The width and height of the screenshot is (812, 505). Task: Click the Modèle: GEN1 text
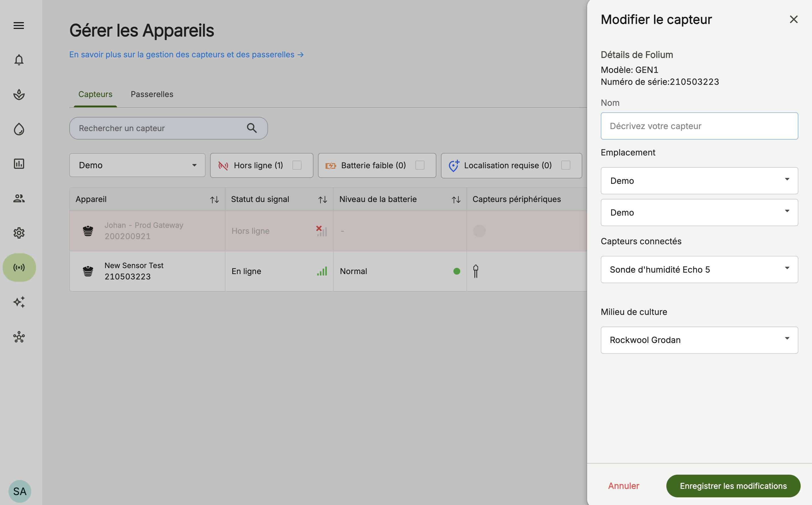click(629, 70)
